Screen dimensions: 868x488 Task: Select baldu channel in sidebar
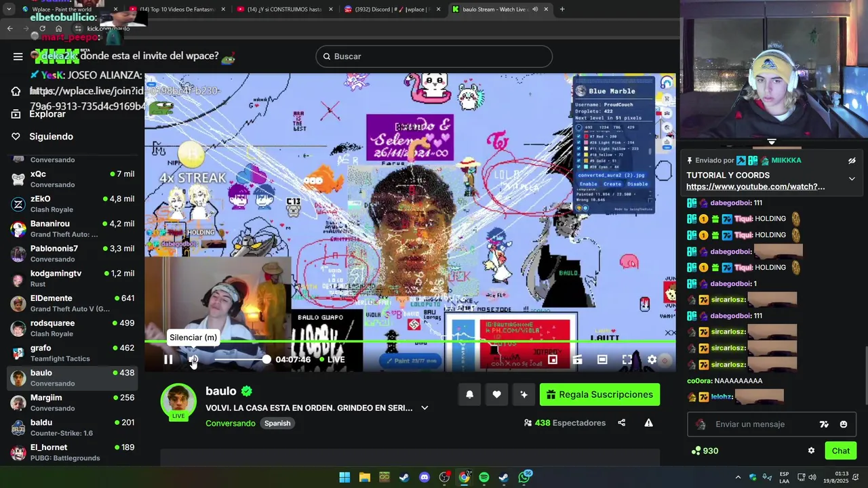(73, 428)
